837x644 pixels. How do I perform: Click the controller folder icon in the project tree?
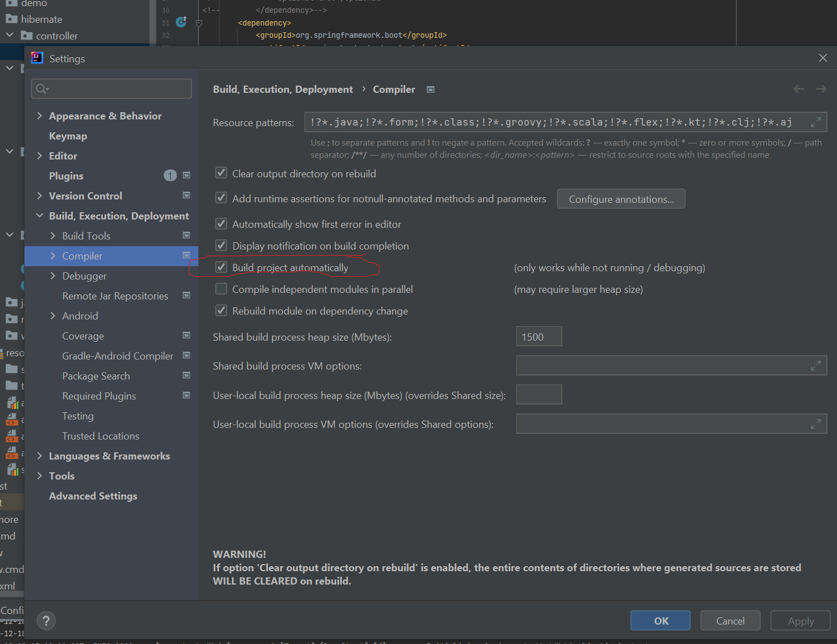pos(27,36)
